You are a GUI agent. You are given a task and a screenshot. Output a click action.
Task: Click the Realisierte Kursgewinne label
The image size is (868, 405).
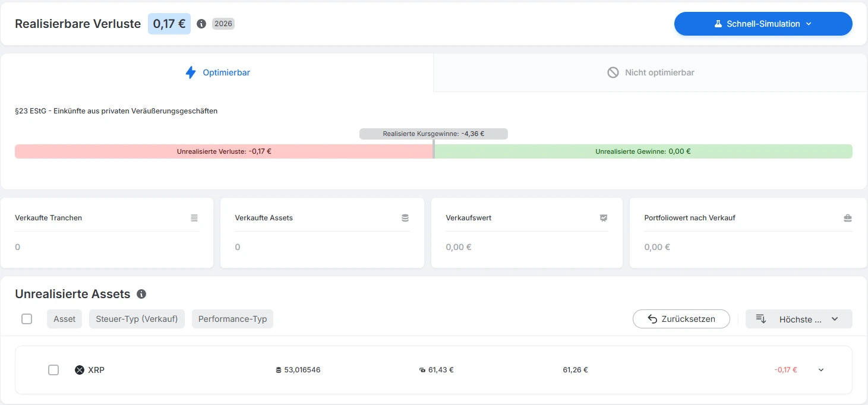434,134
